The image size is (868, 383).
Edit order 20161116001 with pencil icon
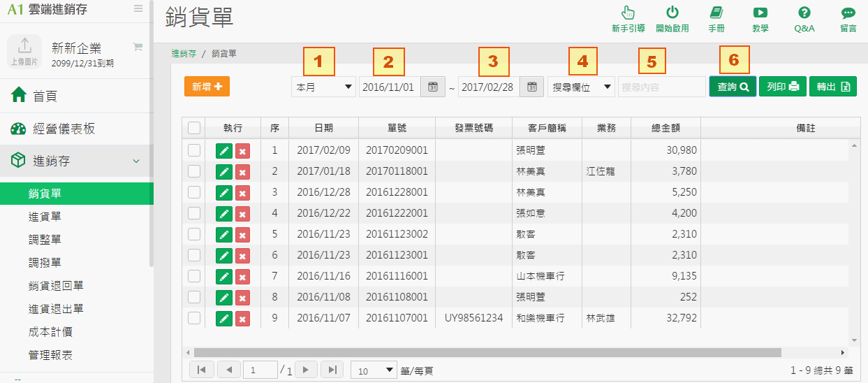click(x=223, y=276)
